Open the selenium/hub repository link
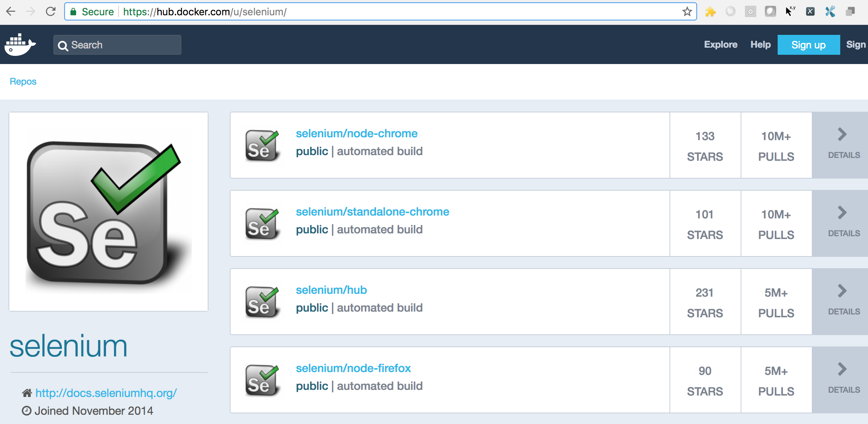Image resolution: width=868 pixels, height=424 pixels. 331,290
